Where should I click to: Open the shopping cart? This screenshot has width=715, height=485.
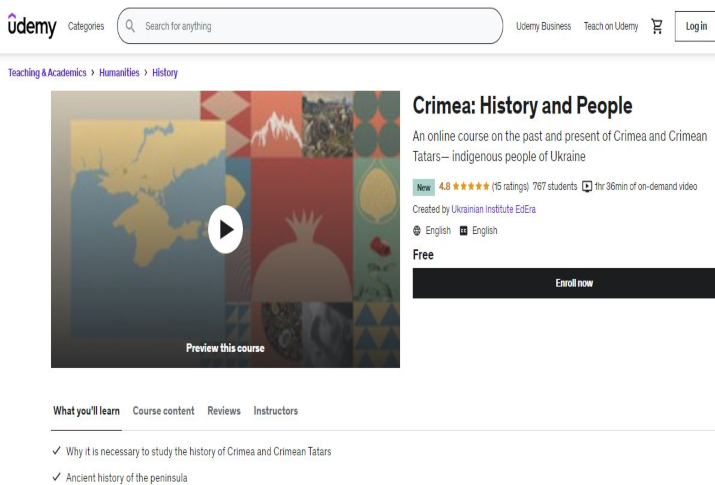tap(657, 26)
